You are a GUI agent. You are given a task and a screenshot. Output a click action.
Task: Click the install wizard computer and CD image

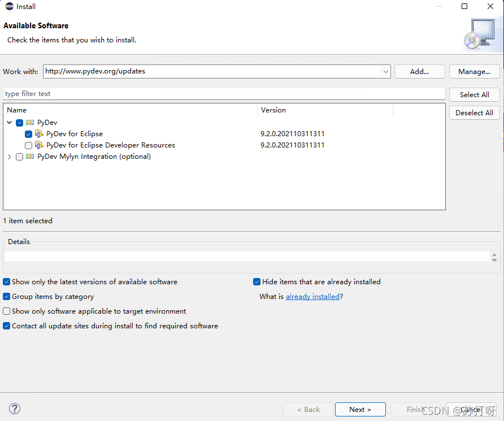(x=480, y=34)
